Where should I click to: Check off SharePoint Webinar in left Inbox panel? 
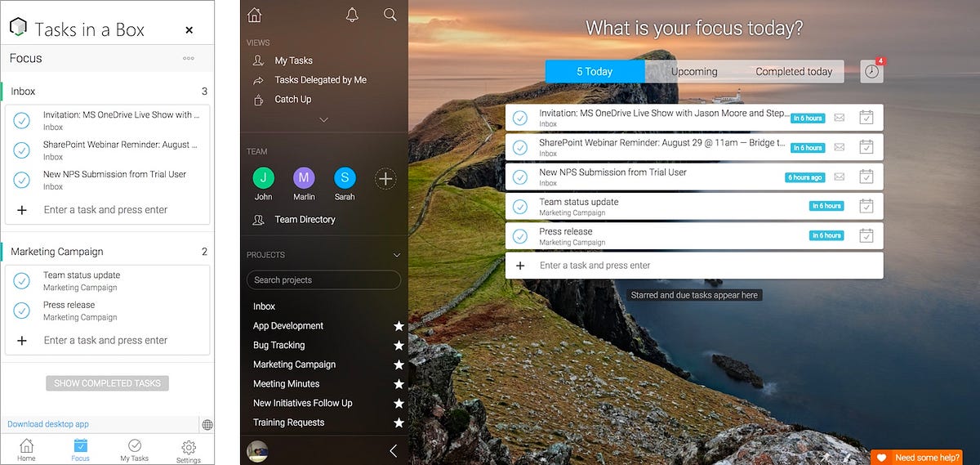(22, 150)
